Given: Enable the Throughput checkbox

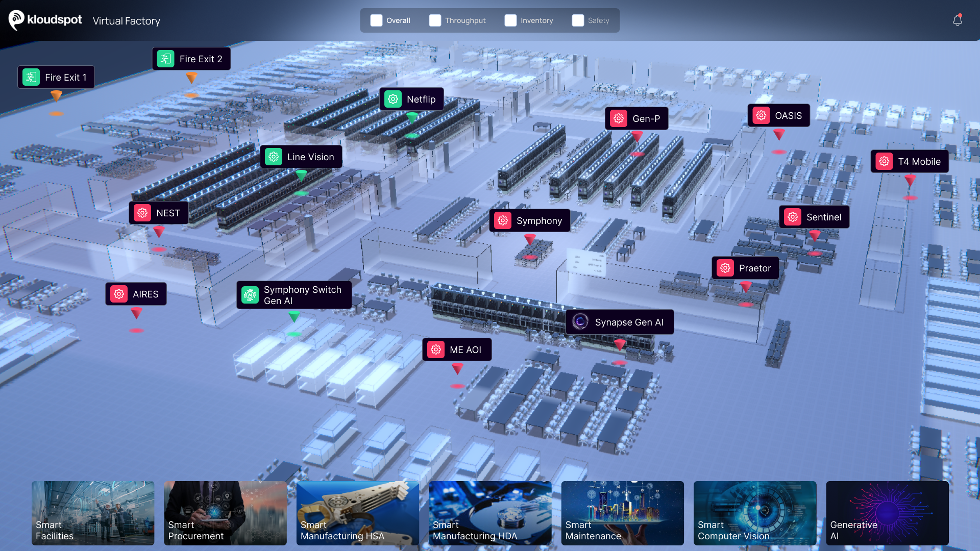Looking at the screenshot, I should point(435,20).
